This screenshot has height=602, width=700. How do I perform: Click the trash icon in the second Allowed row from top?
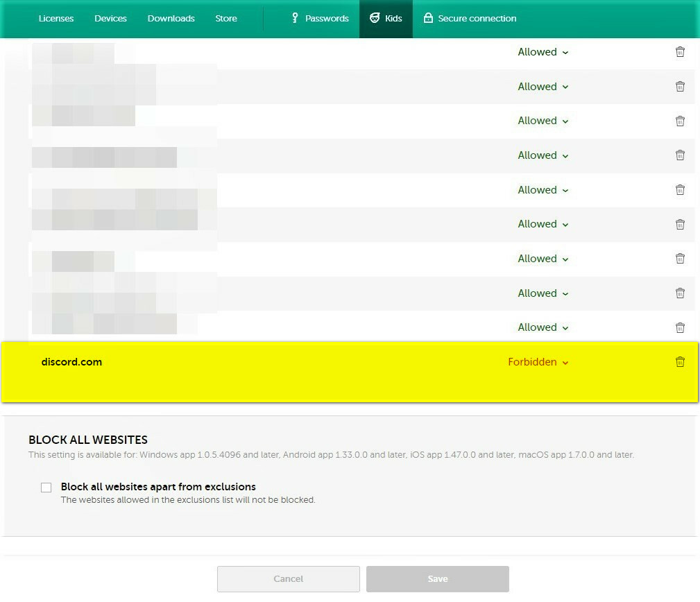pyautogui.click(x=680, y=86)
